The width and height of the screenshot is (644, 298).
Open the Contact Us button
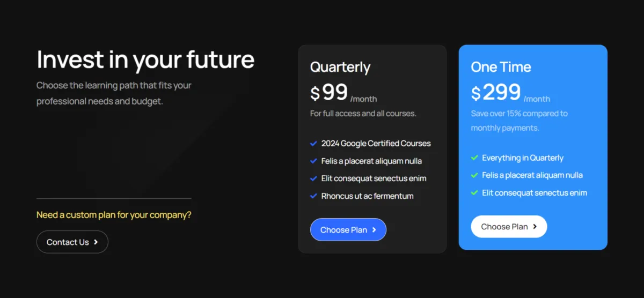click(72, 242)
